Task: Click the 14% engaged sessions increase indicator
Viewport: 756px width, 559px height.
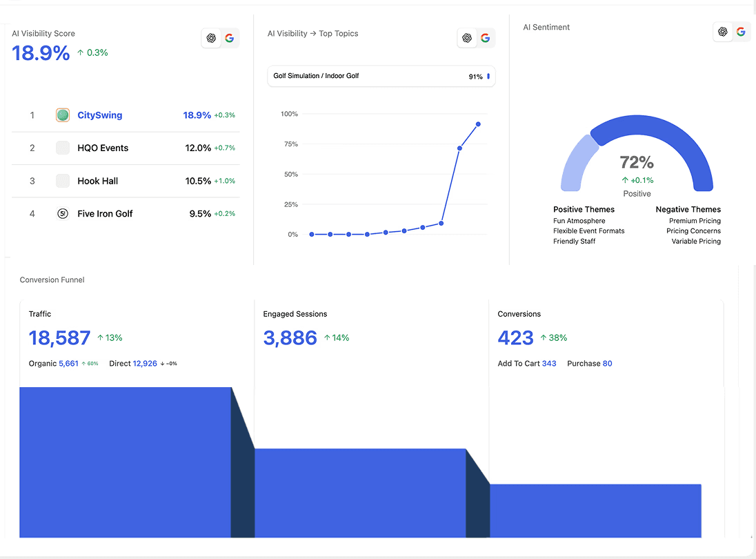Action: (337, 337)
